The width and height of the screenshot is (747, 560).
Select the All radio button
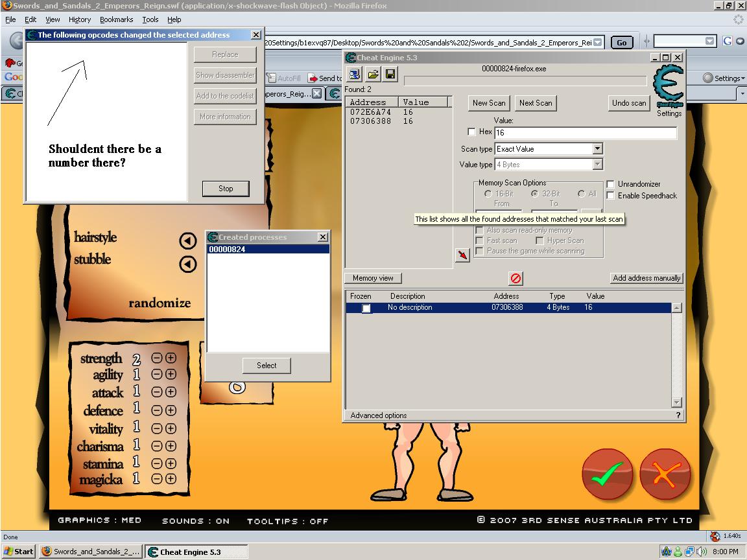[581, 194]
